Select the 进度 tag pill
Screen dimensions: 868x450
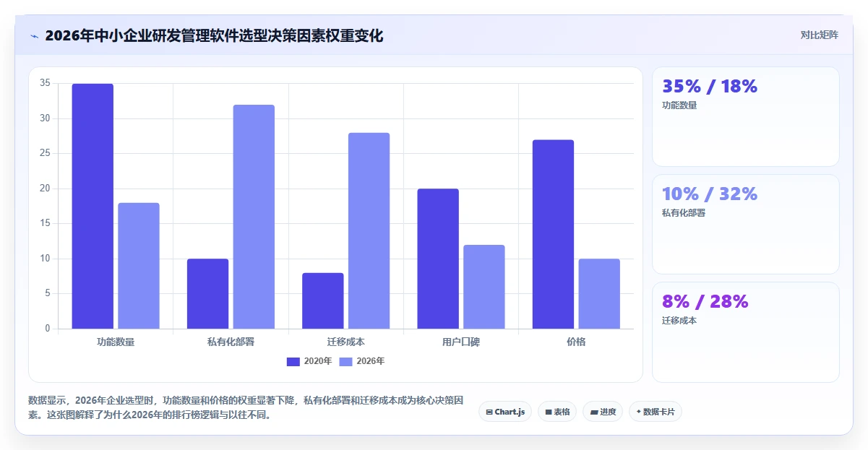pyautogui.click(x=603, y=412)
